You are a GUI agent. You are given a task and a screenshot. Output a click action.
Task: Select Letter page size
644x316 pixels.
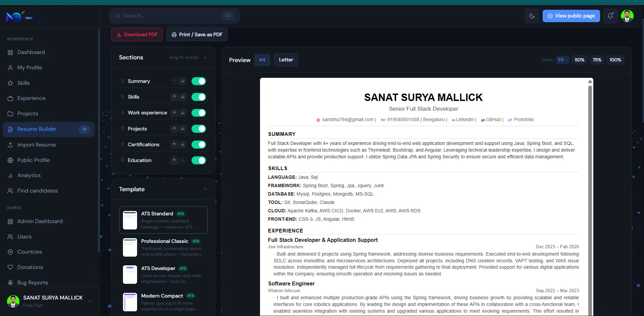[x=286, y=60]
